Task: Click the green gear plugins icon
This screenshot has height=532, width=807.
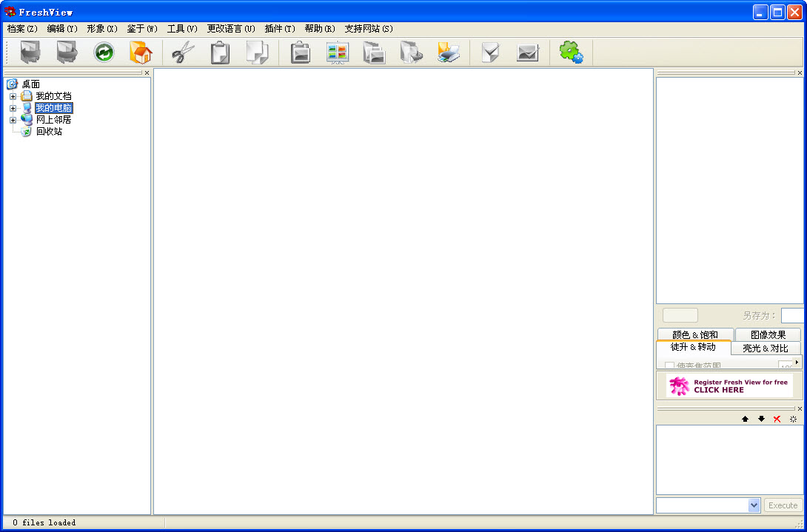Action: tap(570, 53)
